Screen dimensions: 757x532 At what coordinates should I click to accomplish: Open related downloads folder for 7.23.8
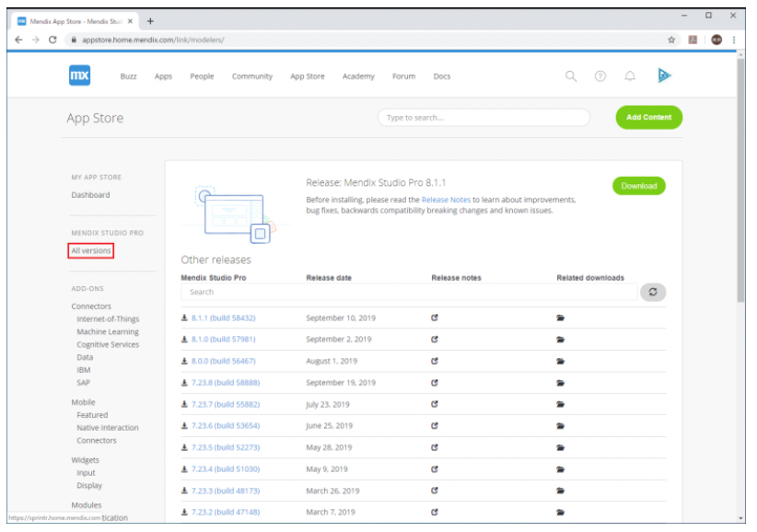click(560, 383)
